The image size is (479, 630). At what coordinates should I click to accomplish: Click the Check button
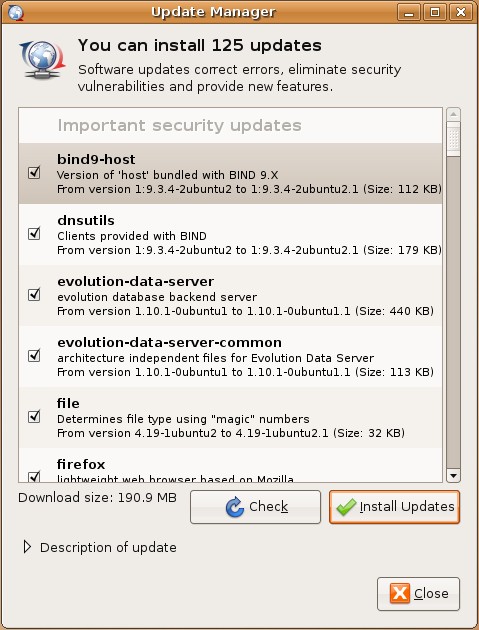pos(256,507)
